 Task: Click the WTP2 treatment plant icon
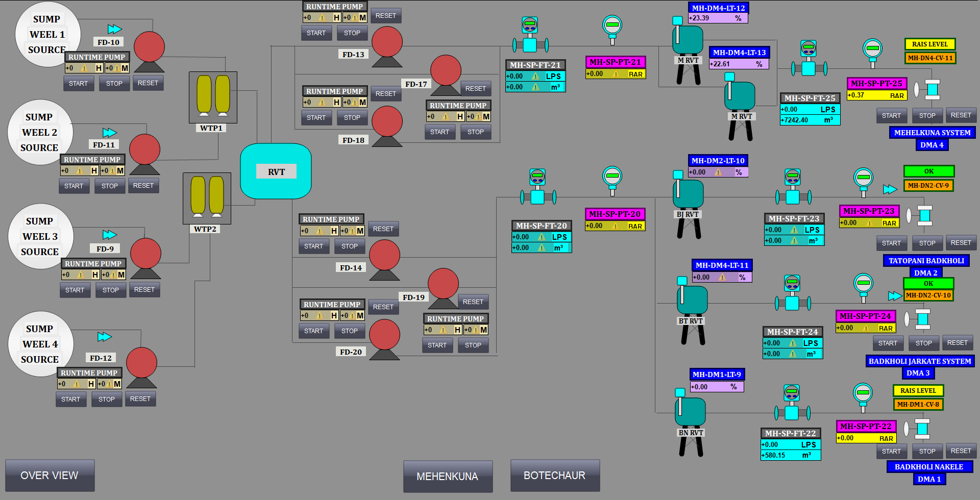(207, 198)
